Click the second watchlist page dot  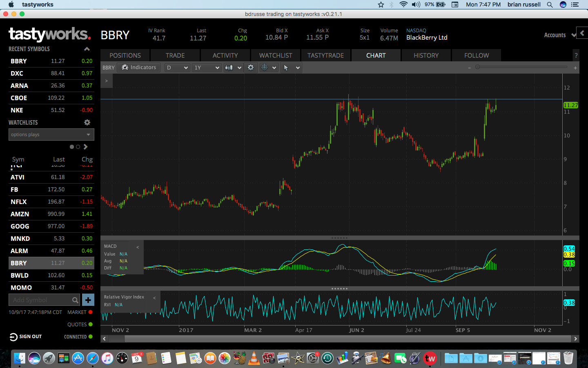point(78,147)
